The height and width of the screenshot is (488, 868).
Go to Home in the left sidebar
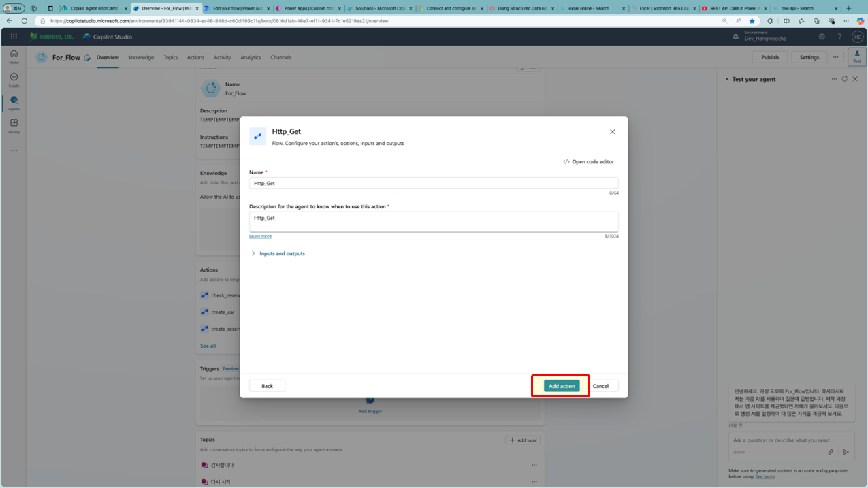point(14,56)
